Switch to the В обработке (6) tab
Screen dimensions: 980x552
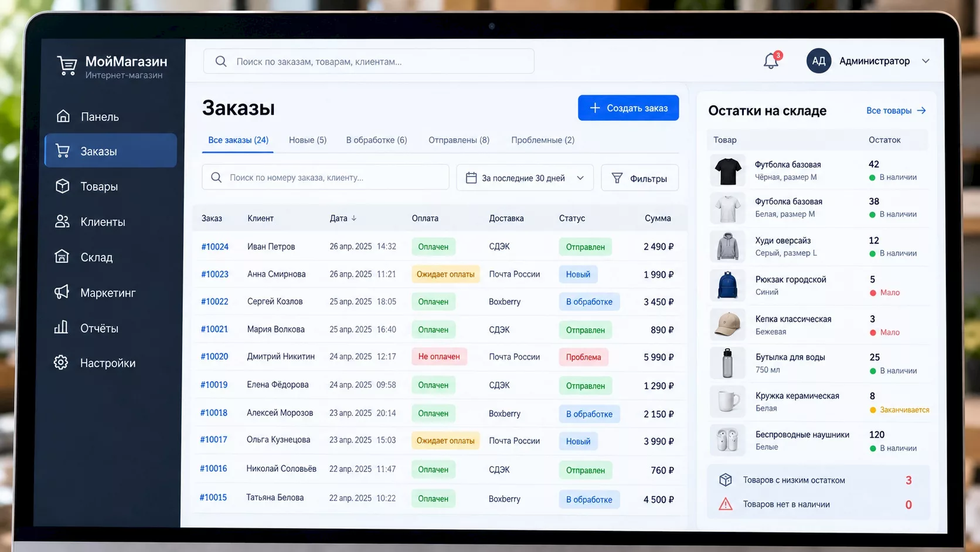tap(376, 140)
